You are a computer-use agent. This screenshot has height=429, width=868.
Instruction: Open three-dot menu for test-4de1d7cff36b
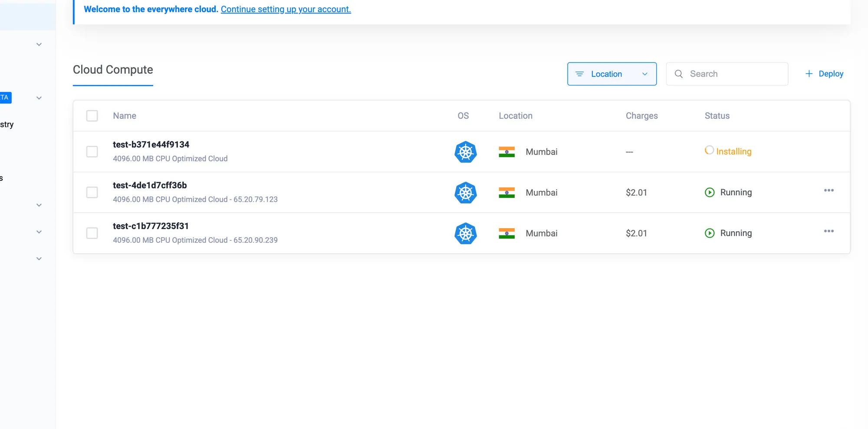[x=829, y=190]
